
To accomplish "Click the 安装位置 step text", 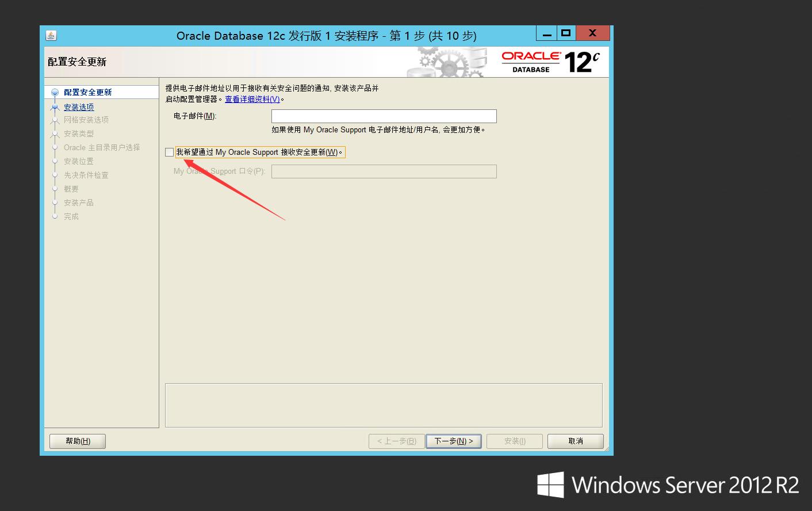I will click(79, 161).
